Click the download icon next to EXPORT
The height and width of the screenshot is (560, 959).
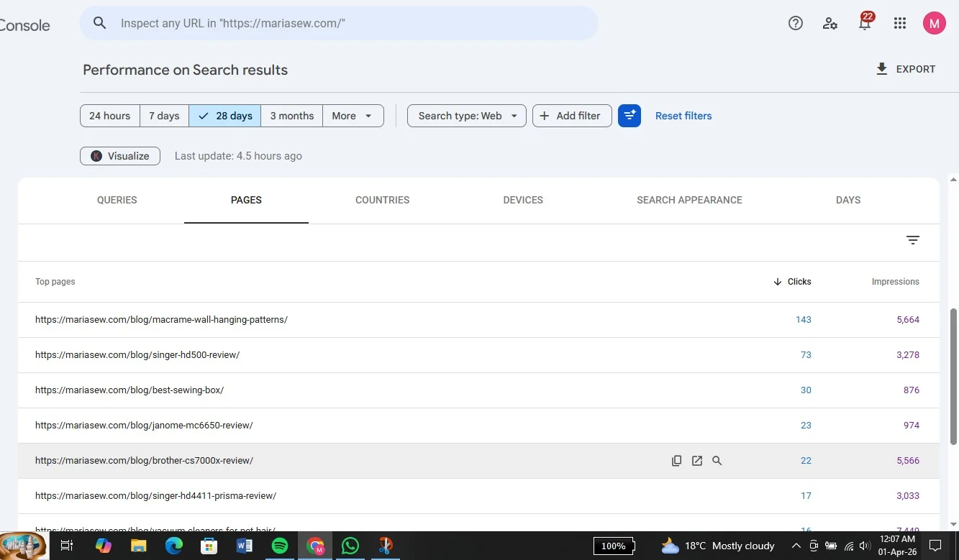coord(882,69)
